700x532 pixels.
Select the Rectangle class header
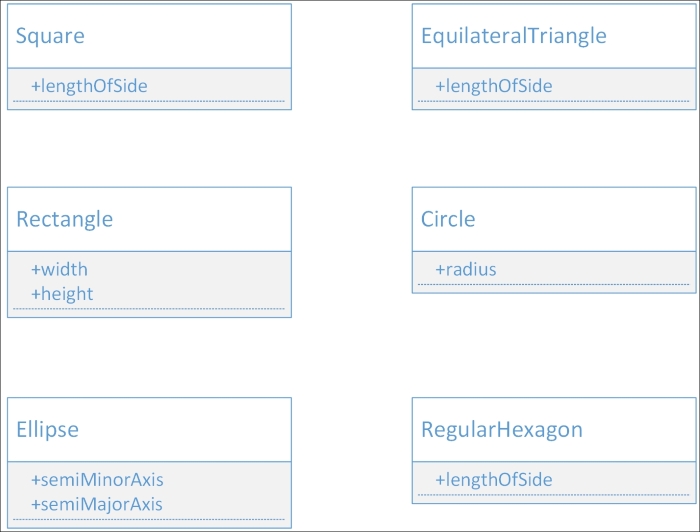[64, 219]
